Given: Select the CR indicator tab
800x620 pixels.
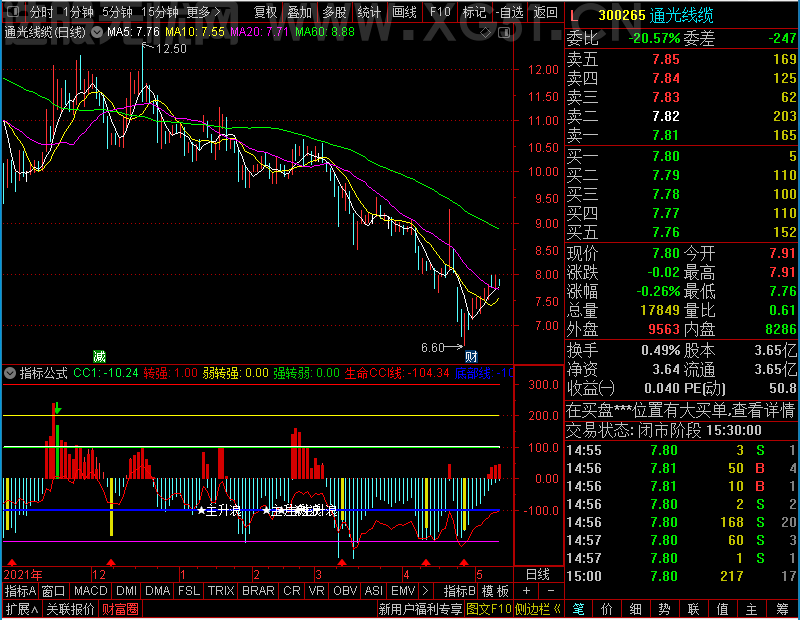Looking at the screenshot, I should 292,591.
